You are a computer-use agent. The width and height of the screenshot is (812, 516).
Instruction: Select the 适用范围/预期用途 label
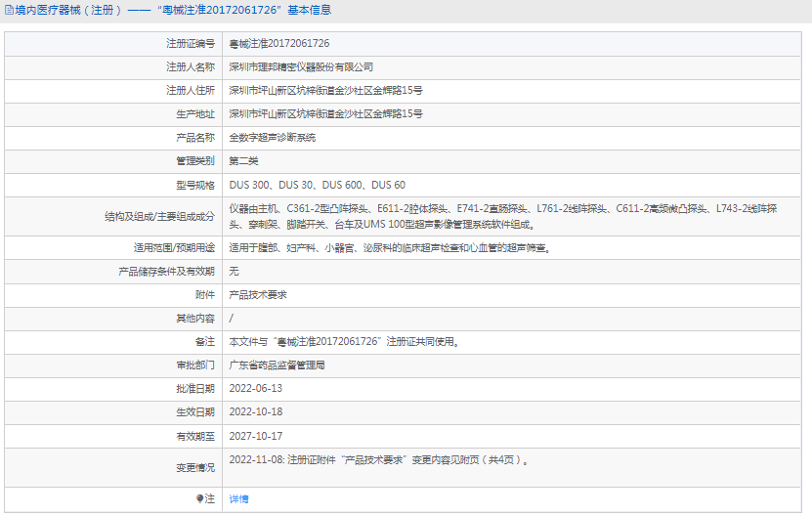coord(174,247)
